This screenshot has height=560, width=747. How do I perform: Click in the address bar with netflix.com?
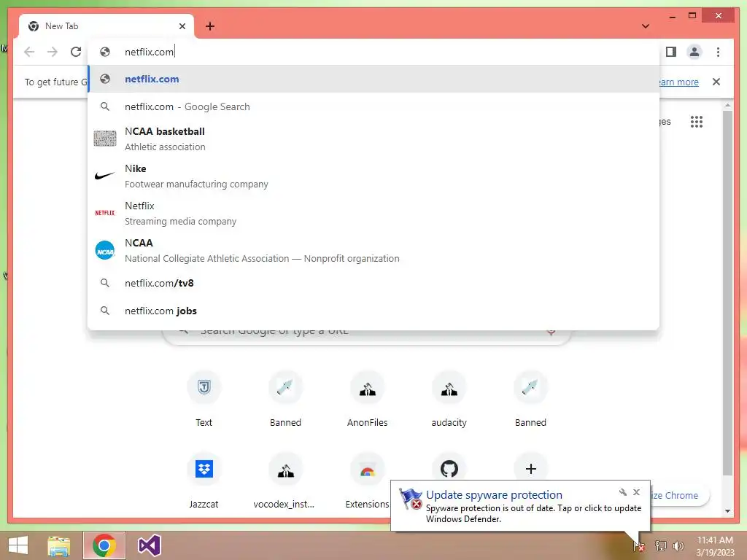[374, 52]
